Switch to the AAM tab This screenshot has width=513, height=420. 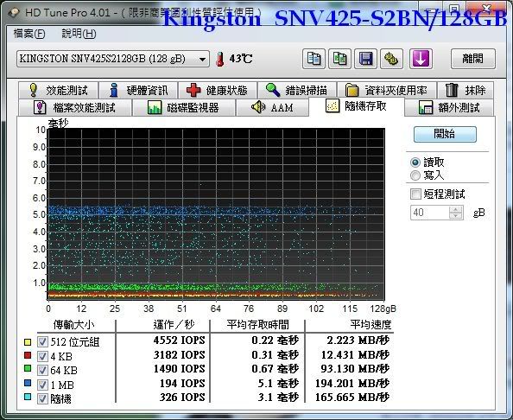[x=272, y=107]
